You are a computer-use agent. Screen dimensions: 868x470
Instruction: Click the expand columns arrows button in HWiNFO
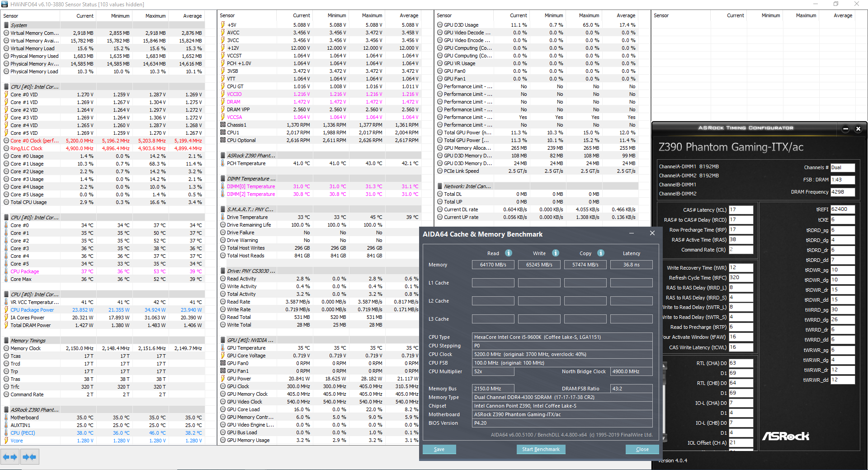(x=10, y=457)
